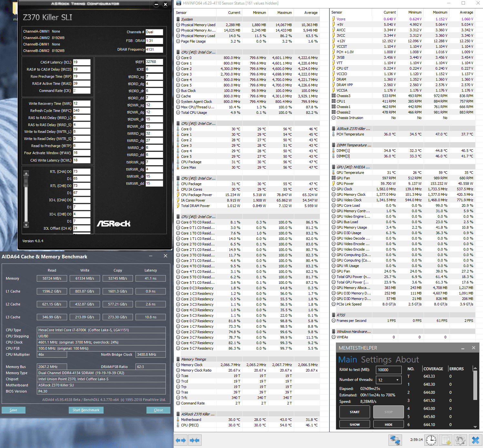Click the Vcore voltage lightning icon

point(334,19)
